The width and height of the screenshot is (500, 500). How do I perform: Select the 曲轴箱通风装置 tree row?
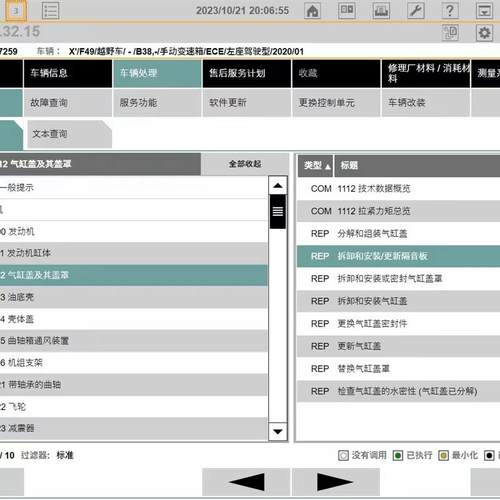click(x=134, y=341)
